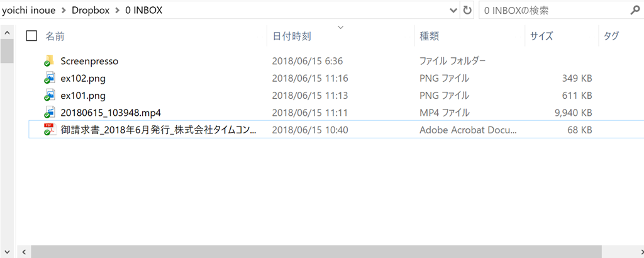Image resolution: width=644 pixels, height=258 pixels.
Task: Open the address bar history dropdown
Action: point(454,11)
